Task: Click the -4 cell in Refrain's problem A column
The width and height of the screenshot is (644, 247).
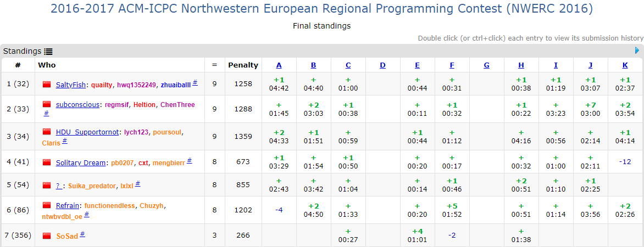Action: (x=279, y=209)
